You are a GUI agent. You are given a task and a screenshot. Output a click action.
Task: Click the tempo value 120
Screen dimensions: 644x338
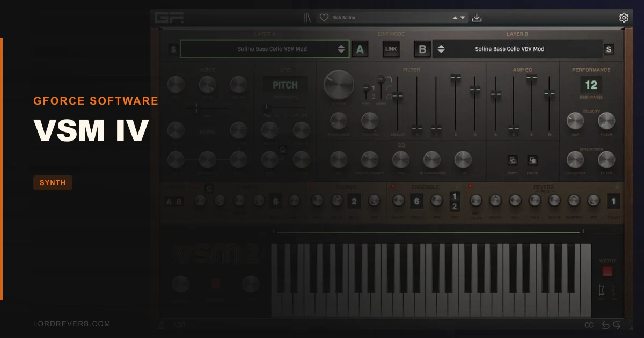click(x=179, y=325)
